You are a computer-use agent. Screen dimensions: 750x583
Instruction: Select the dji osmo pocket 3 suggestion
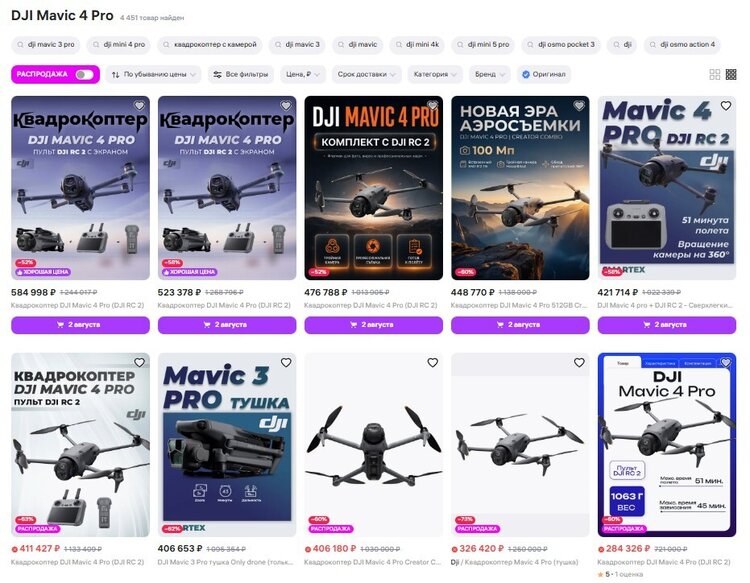coord(561,44)
